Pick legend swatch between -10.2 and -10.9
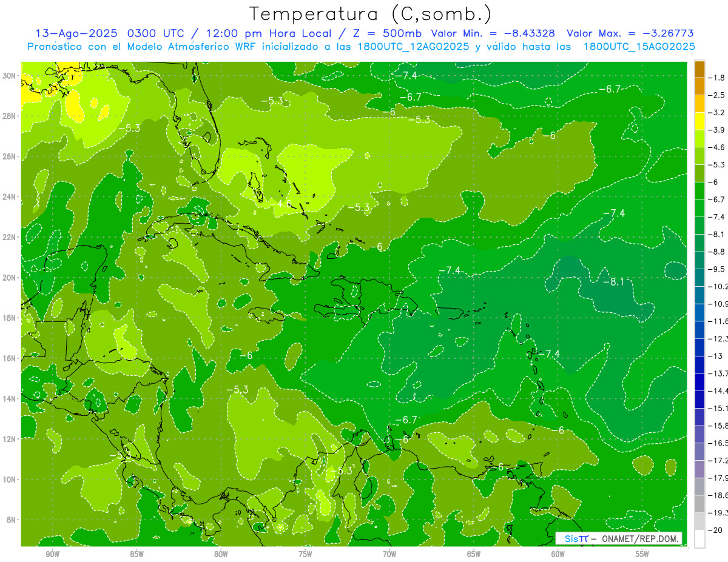Screen dimensions: 728x562 pyautogui.click(x=699, y=295)
